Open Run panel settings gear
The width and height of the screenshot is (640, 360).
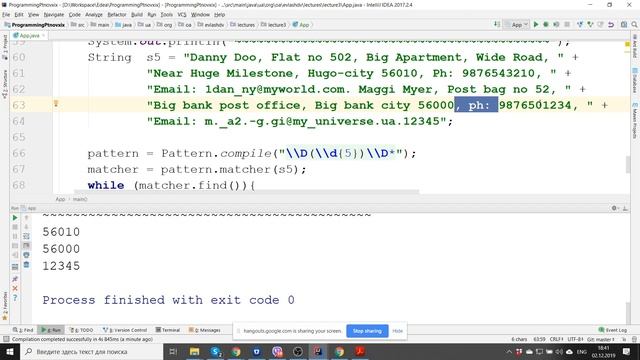614,208
